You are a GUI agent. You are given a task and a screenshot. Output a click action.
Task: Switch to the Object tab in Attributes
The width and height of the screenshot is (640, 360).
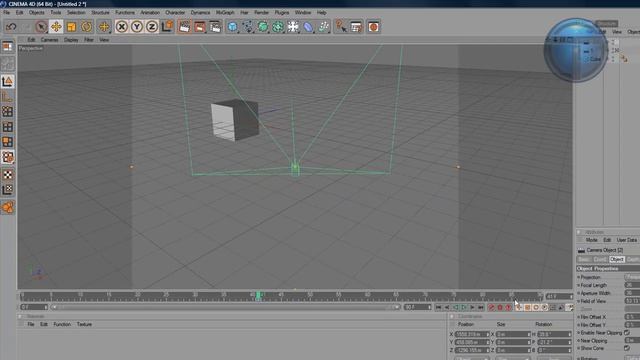tap(617, 260)
